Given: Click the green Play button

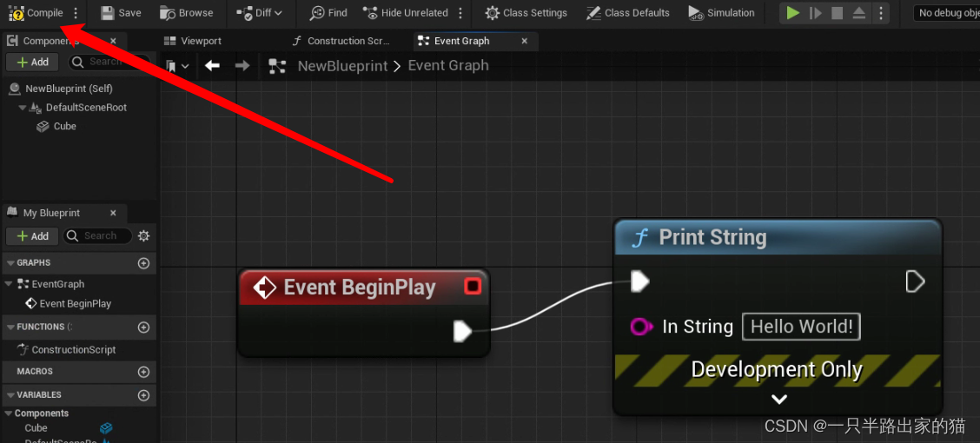Looking at the screenshot, I should point(793,12).
